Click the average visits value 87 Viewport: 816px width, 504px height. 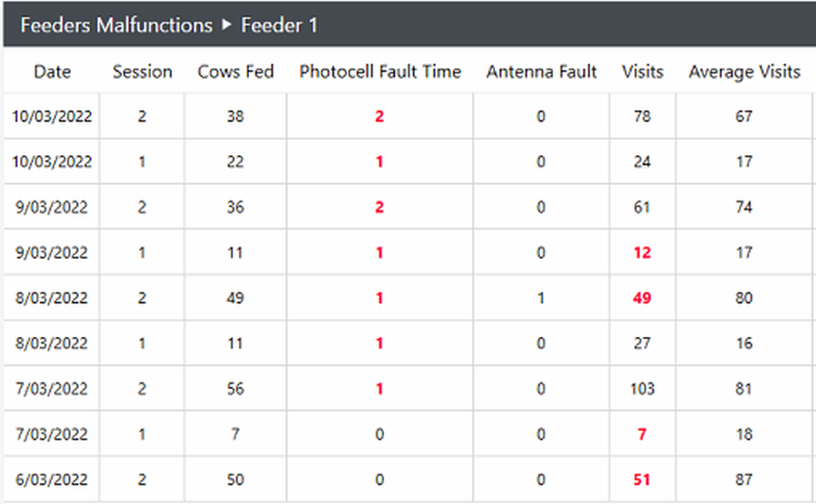744,480
